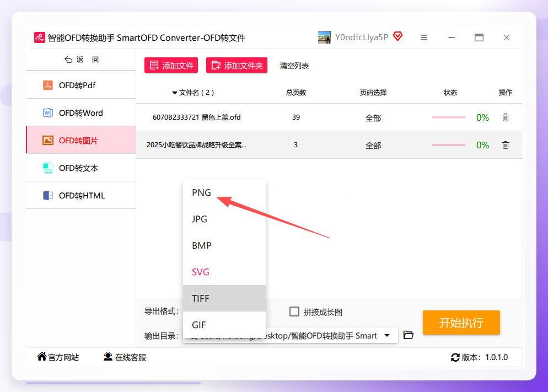Click the 总页数 column header

pos(296,93)
